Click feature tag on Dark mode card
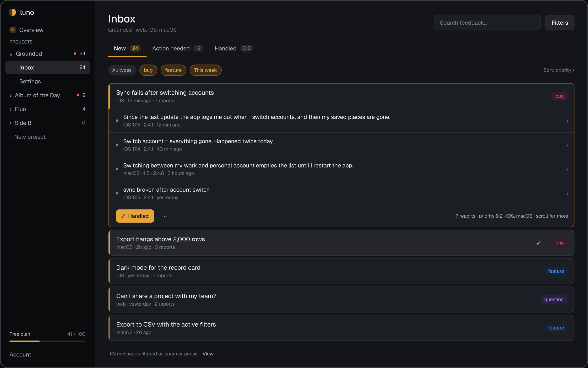 [x=556, y=271]
